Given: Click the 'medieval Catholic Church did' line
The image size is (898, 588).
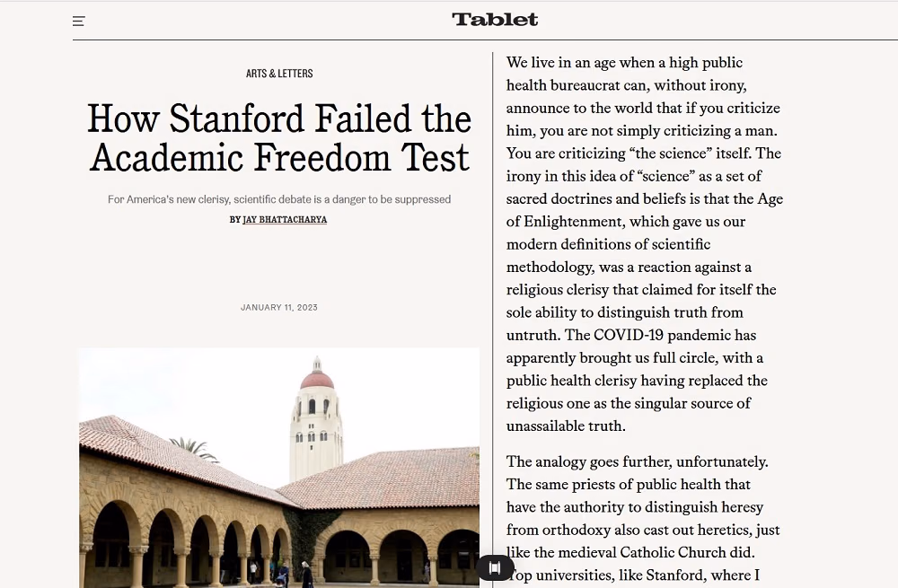Looking at the screenshot, I should [630, 552].
